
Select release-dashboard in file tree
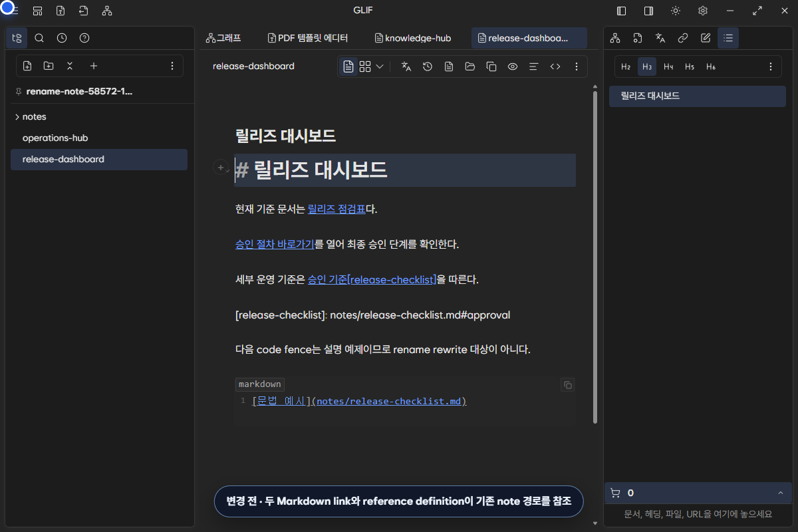click(99, 160)
